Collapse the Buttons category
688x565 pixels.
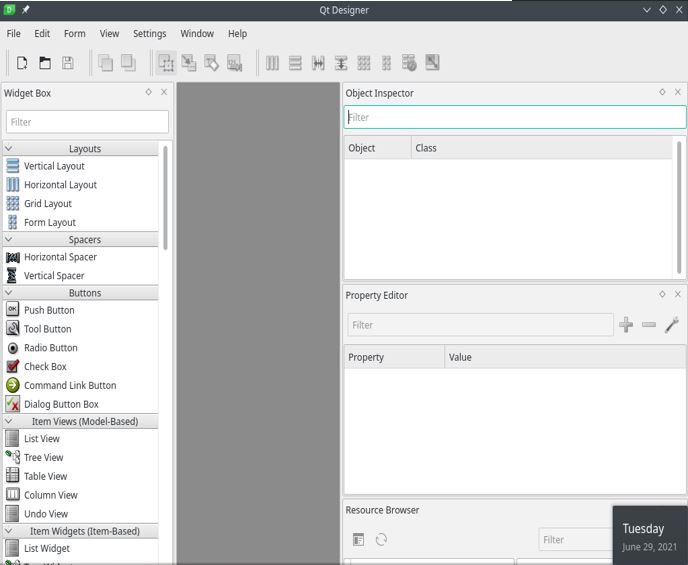(x=9, y=293)
